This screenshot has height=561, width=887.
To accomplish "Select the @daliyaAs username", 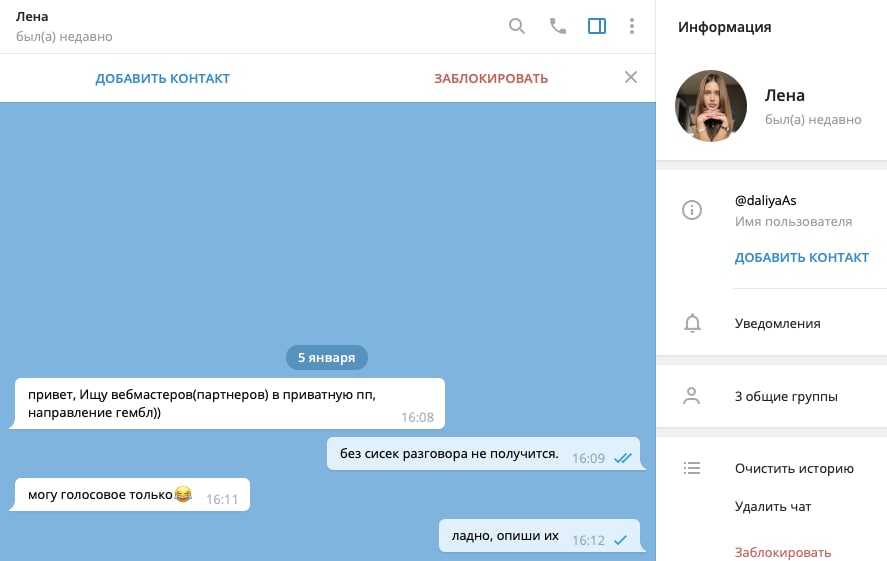I will pos(765,201).
